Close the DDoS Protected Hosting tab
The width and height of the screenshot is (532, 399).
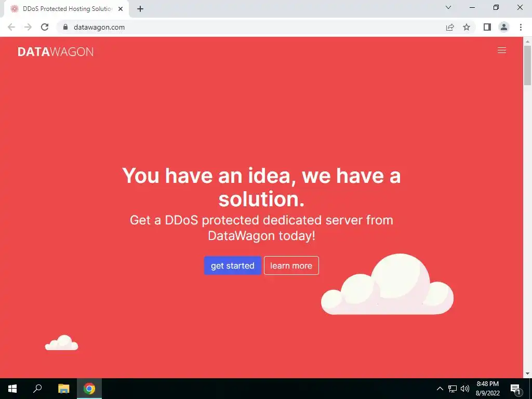point(121,9)
